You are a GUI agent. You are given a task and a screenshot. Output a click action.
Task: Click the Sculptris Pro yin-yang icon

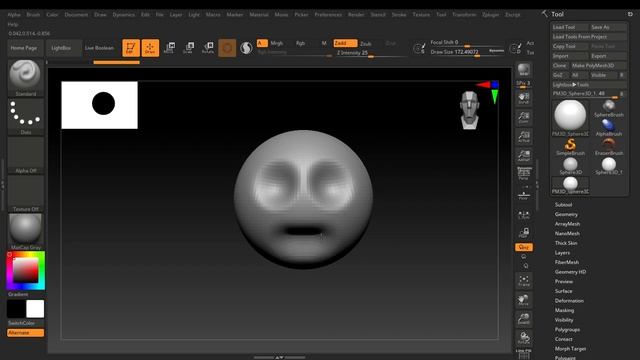click(246, 48)
